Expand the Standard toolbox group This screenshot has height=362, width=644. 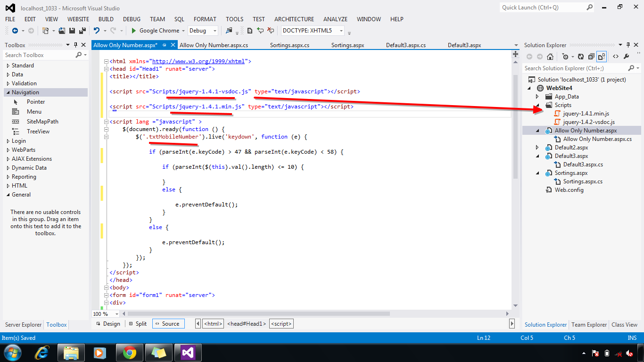[8, 66]
